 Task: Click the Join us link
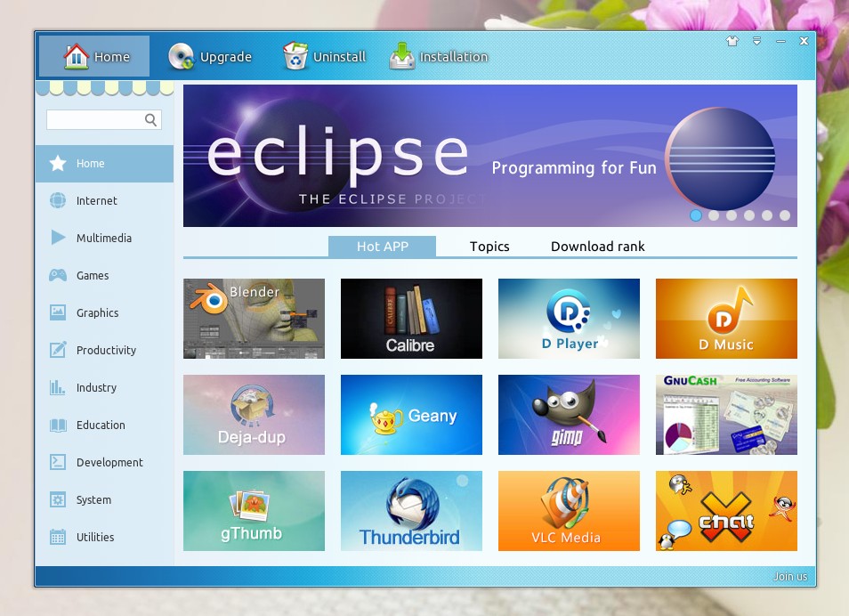point(790,577)
